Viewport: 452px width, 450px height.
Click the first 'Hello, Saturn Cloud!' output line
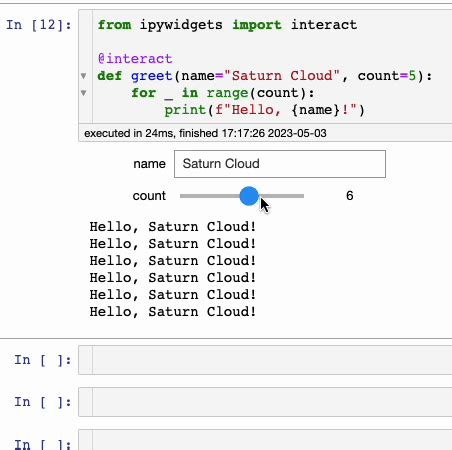pos(173,227)
